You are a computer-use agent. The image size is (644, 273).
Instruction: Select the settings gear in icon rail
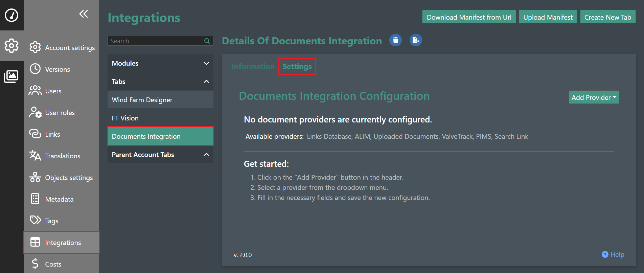tap(11, 45)
